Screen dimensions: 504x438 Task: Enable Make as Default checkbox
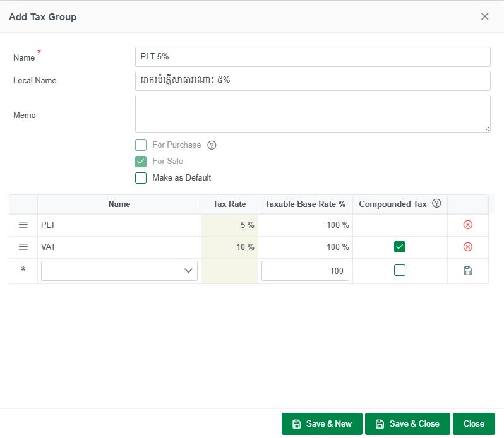(141, 177)
